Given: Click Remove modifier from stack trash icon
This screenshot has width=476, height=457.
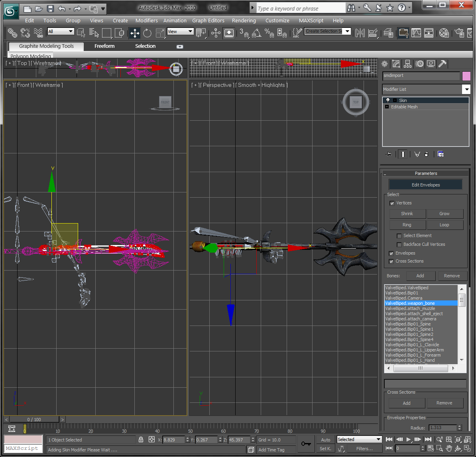Looking at the screenshot, I should (426, 154).
